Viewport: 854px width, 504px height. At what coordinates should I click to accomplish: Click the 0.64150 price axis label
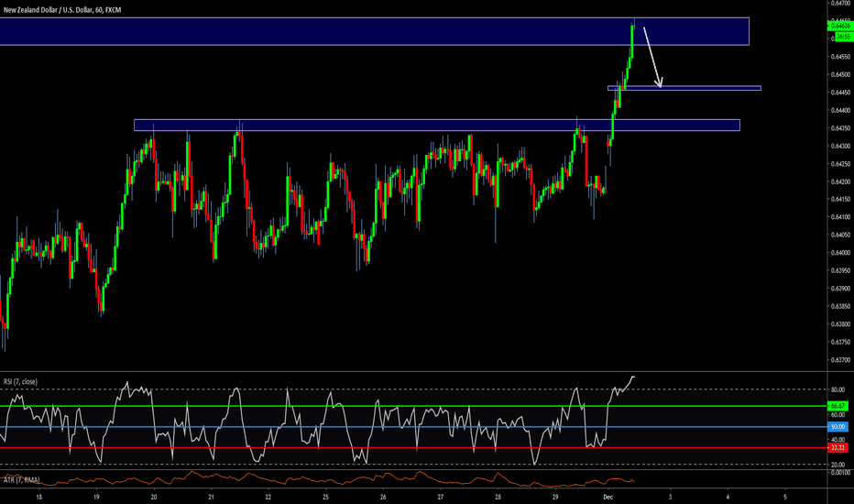coord(841,200)
